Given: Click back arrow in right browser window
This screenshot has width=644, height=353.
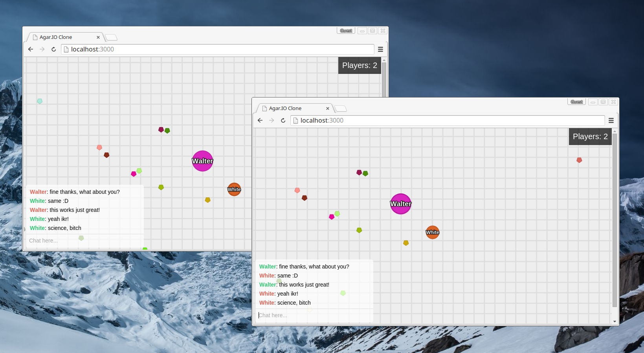Looking at the screenshot, I should 260,120.
